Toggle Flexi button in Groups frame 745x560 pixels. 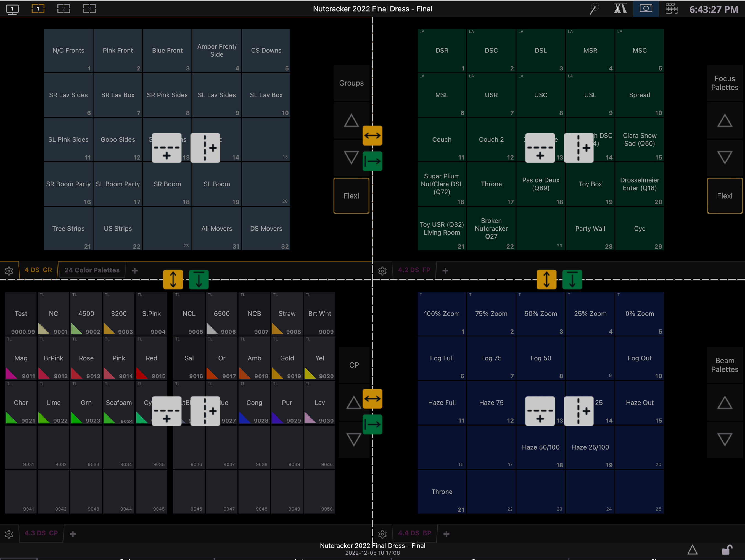point(351,196)
